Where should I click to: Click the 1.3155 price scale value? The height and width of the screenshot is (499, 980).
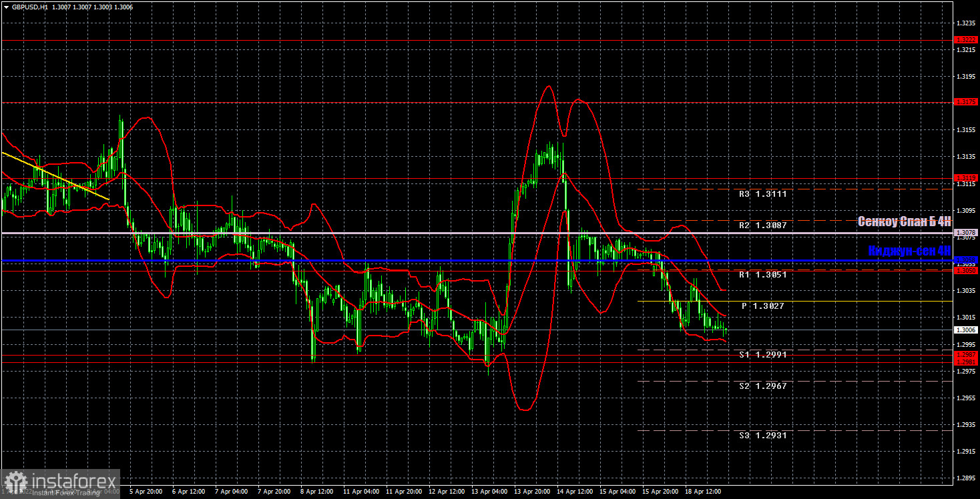click(x=967, y=129)
